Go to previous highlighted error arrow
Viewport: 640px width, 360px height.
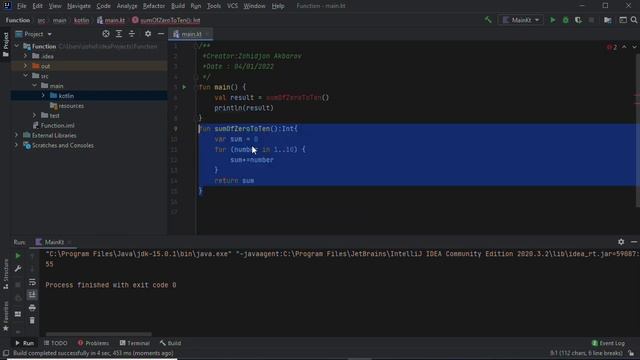(624, 47)
